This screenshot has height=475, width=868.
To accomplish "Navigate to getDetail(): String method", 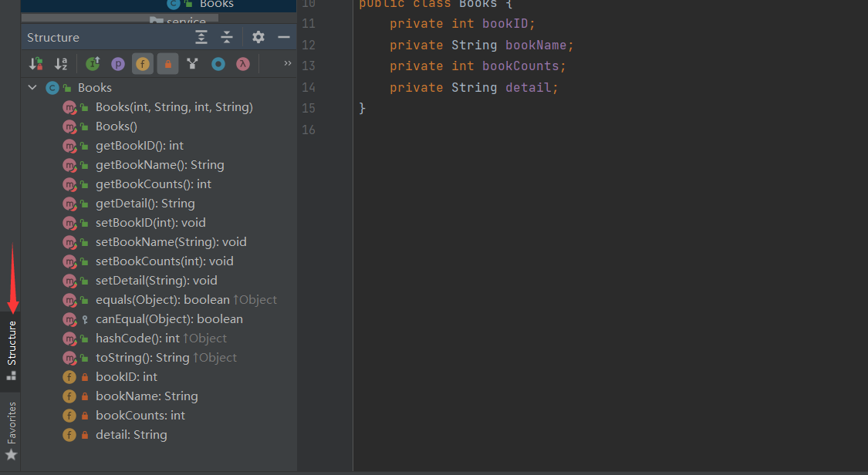I will (145, 204).
